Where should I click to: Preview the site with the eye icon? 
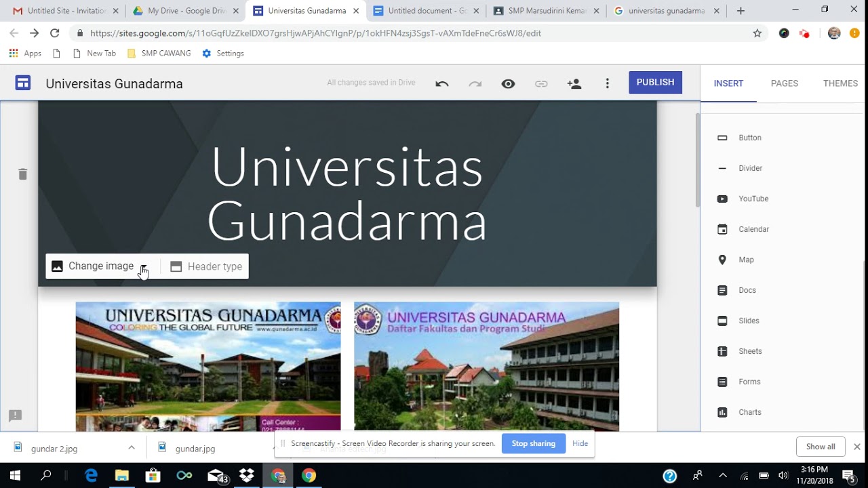[508, 83]
